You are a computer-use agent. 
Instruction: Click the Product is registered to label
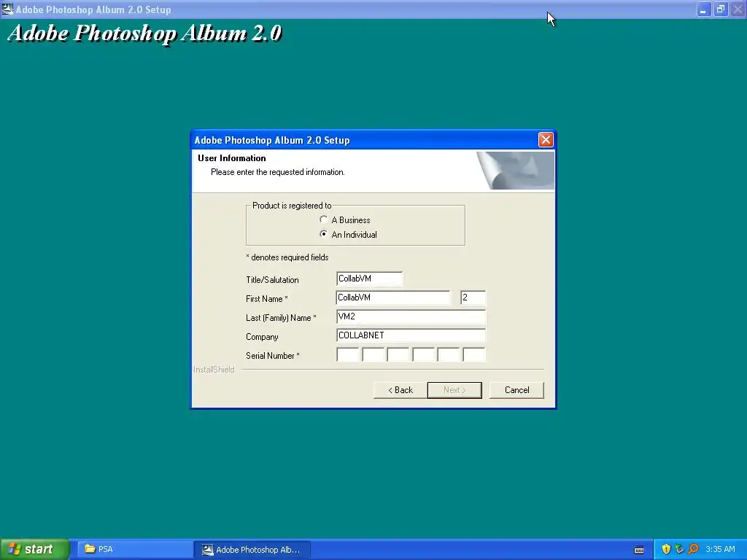coord(292,206)
